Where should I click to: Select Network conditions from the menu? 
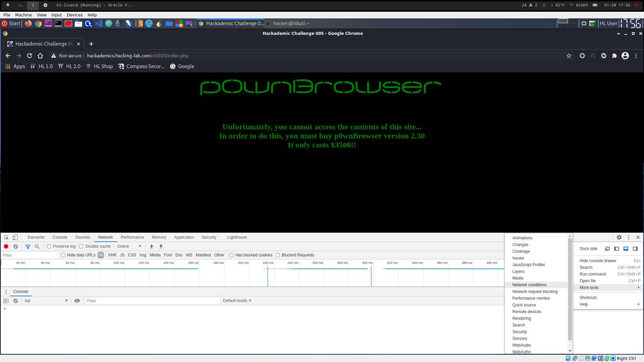click(529, 285)
